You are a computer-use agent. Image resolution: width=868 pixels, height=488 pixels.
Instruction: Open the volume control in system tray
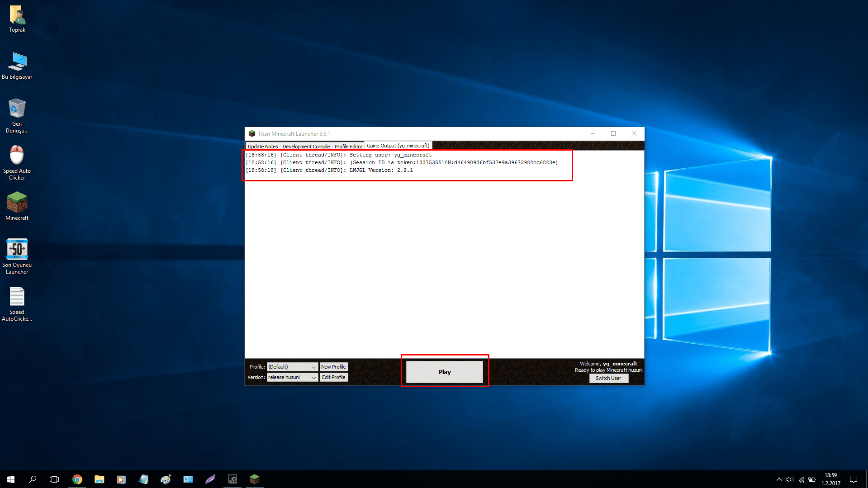coord(790,479)
